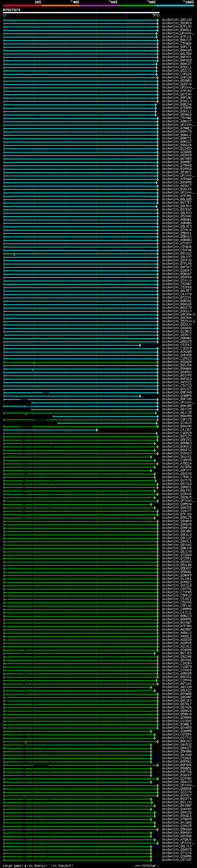The image size is (197, 868).
Task: Select hit label UniRef100_C6F1T8
Action: pyautogui.click(x=177, y=419)
